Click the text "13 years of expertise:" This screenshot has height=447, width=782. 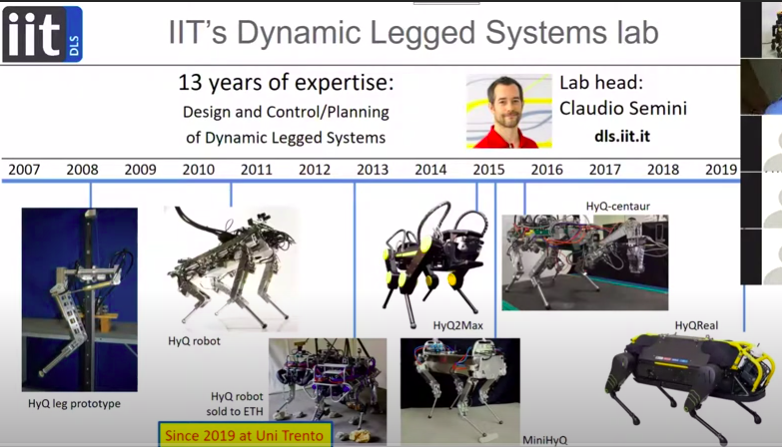pyautogui.click(x=286, y=82)
